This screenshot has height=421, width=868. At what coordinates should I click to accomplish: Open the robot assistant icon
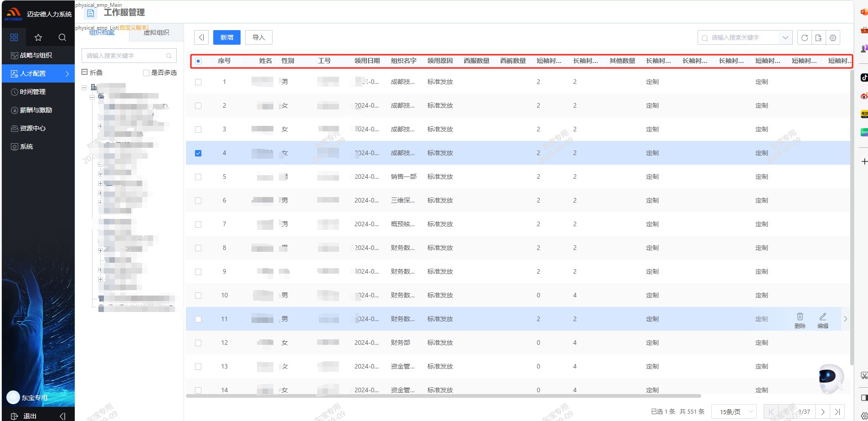pos(830,377)
